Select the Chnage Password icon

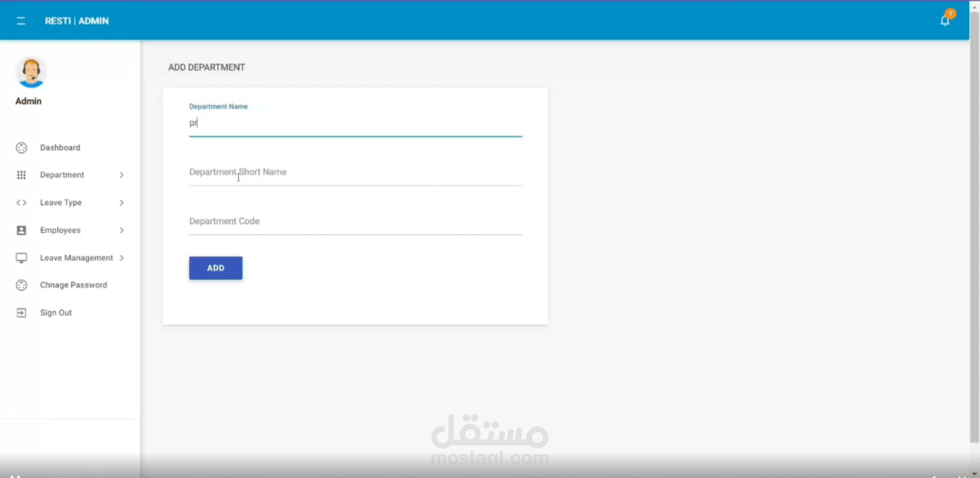[21, 285]
